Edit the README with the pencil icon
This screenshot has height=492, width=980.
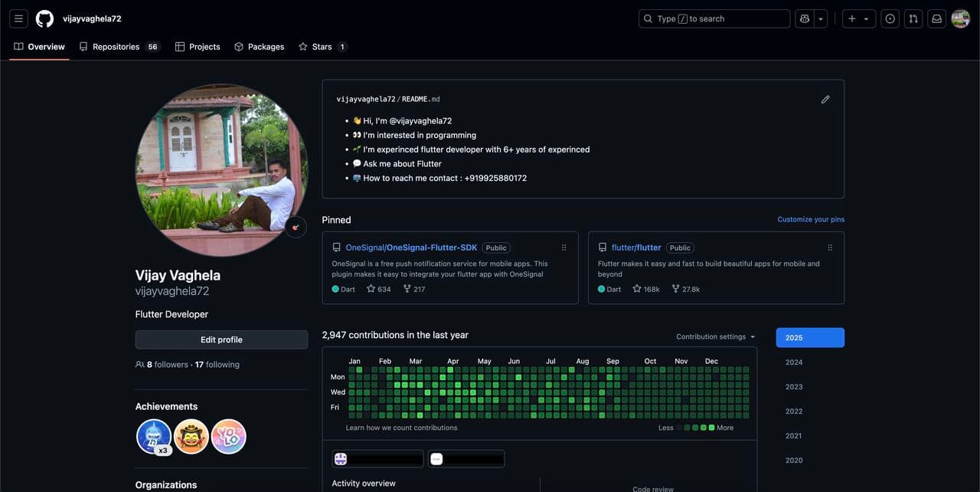point(825,99)
